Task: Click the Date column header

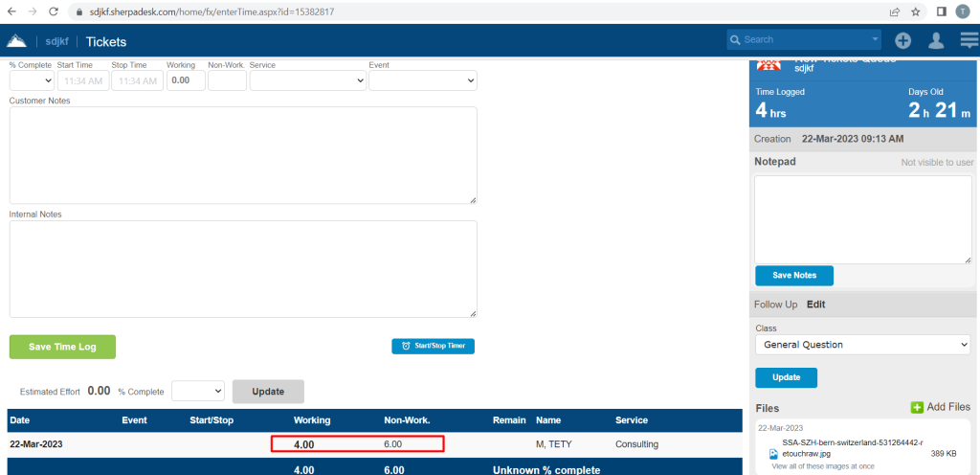Action: point(19,420)
